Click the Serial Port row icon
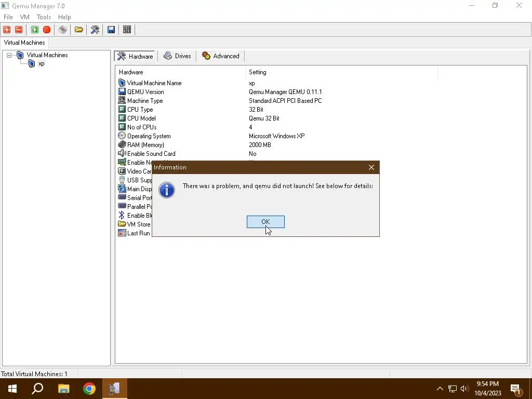The width and height of the screenshot is (532, 399). click(x=122, y=197)
